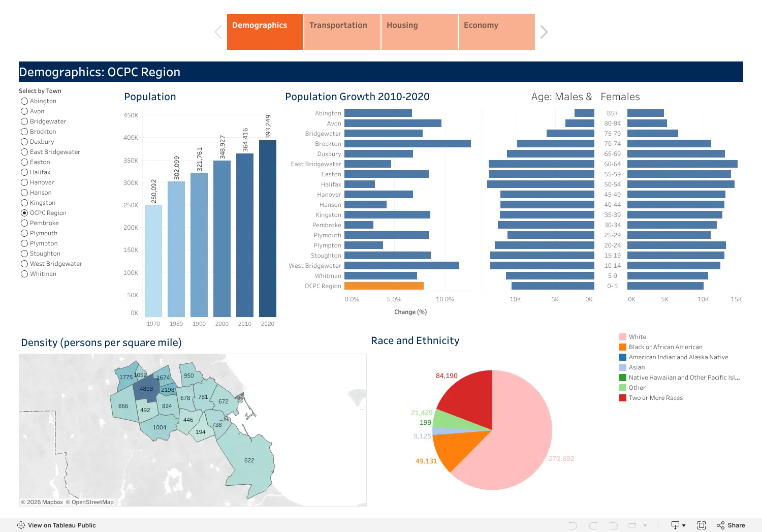
Task: Click the Females 60-64 age bar
Action: (682, 164)
